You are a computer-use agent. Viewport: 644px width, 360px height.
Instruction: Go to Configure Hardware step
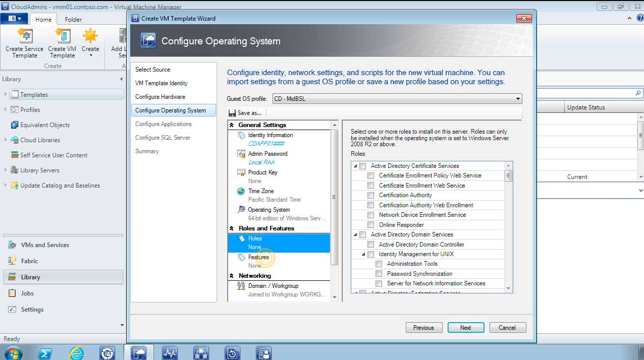[160, 97]
